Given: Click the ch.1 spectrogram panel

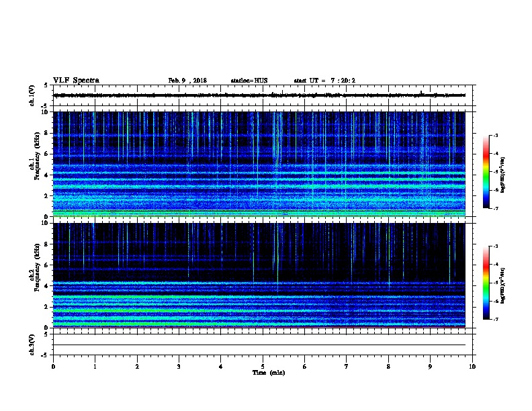Looking at the screenshot, I should 259,164.
